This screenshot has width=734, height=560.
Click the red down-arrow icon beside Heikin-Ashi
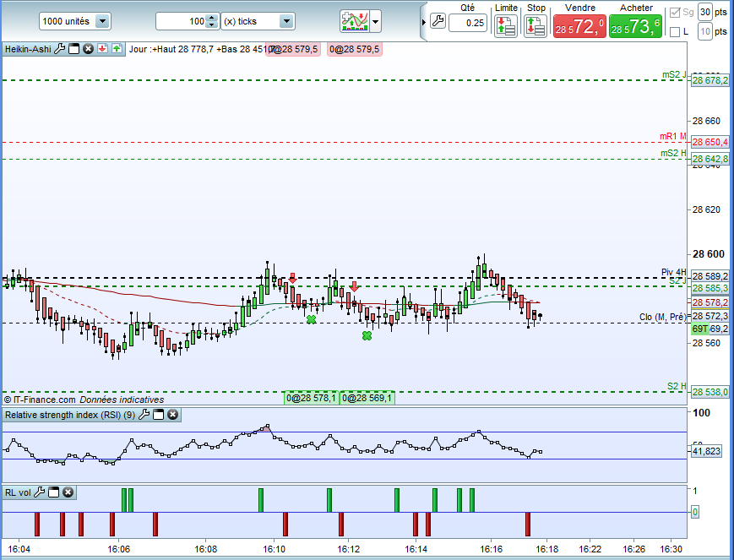[x=102, y=49]
